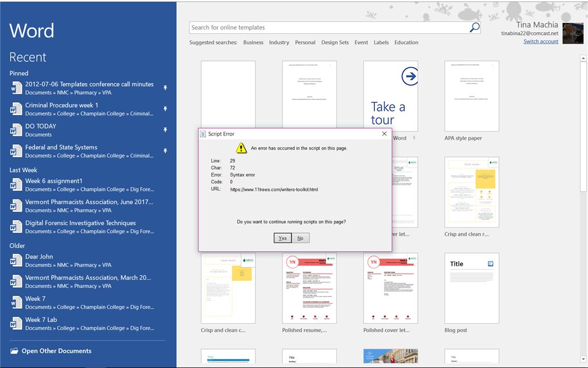
Task: Select the Event suggested search
Action: point(361,43)
